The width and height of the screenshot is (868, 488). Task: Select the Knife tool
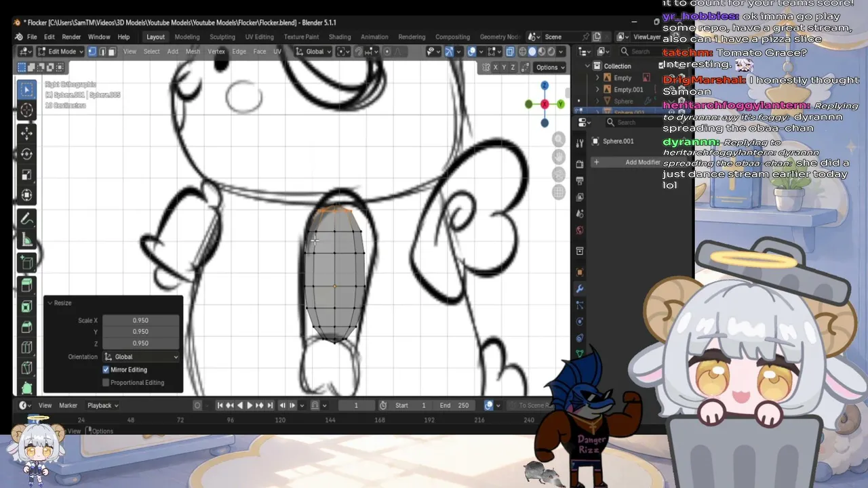(x=26, y=368)
